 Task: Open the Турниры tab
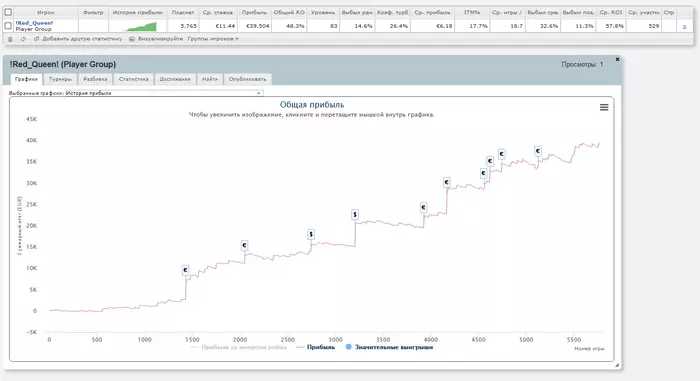pos(60,79)
